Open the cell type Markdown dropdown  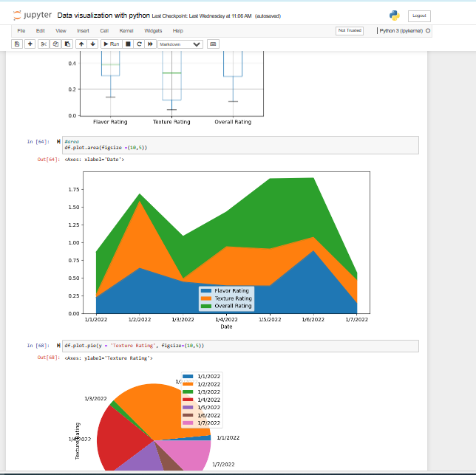click(x=180, y=44)
